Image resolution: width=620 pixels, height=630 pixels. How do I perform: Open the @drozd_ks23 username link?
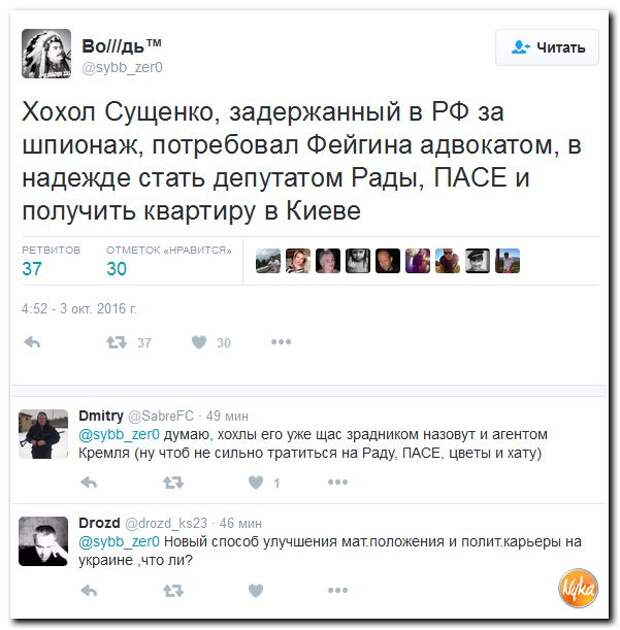pyautogui.click(x=166, y=523)
